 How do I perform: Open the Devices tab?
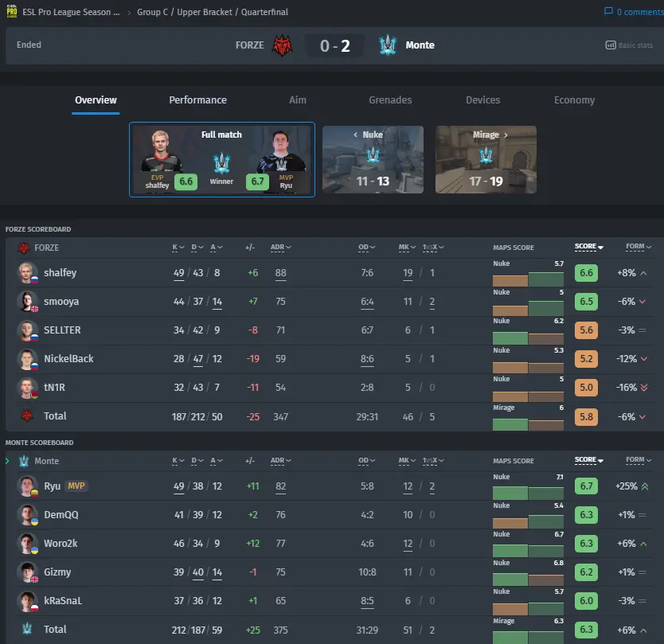point(482,100)
